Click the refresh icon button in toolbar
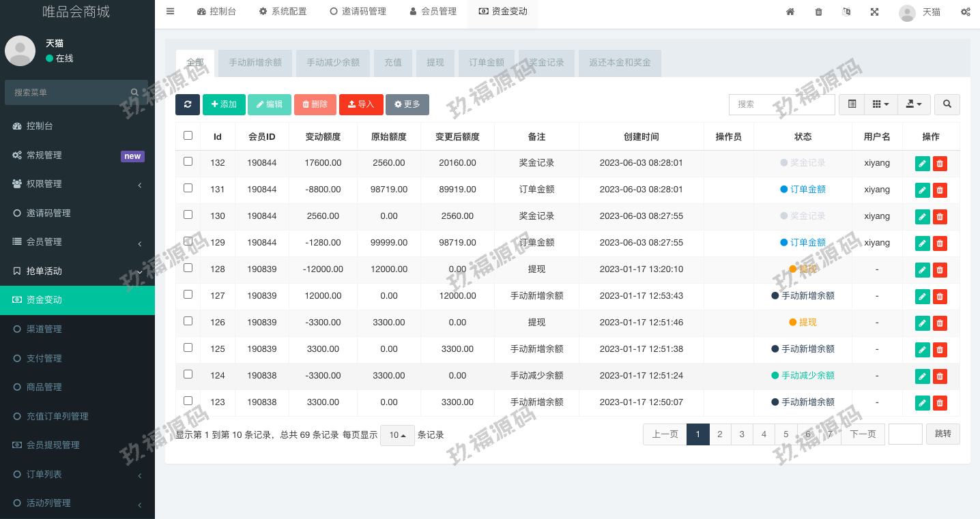 point(188,104)
